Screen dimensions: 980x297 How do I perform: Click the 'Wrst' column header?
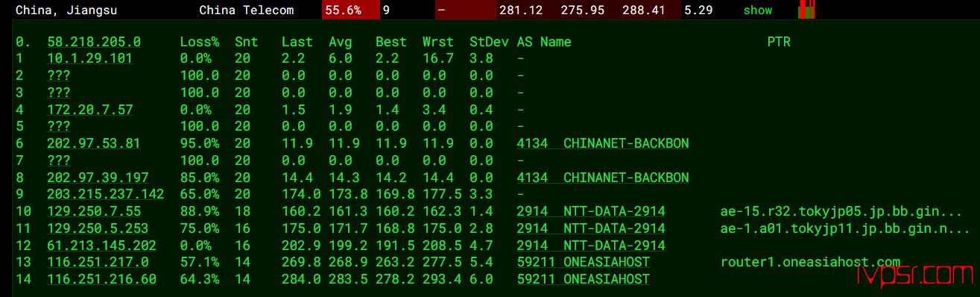pyautogui.click(x=438, y=42)
